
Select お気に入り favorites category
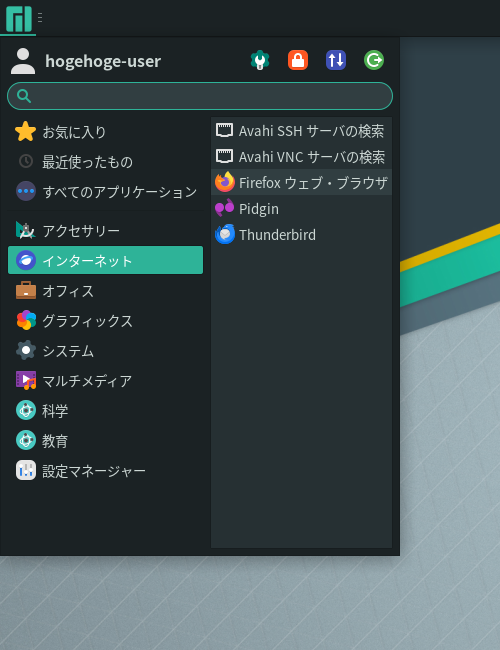point(105,132)
